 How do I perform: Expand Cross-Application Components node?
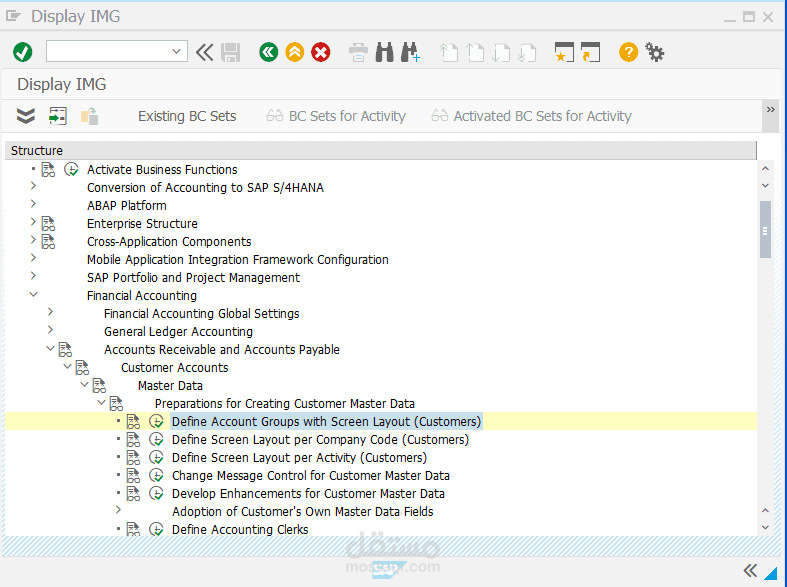33,240
